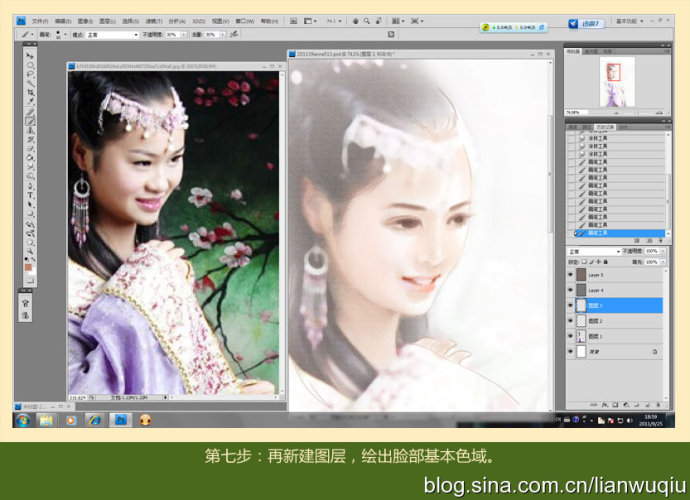The width and height of the screenshot is (690, 500).
Task: Select the Elliptical Marquee tool
Action: tap(30, 65)
